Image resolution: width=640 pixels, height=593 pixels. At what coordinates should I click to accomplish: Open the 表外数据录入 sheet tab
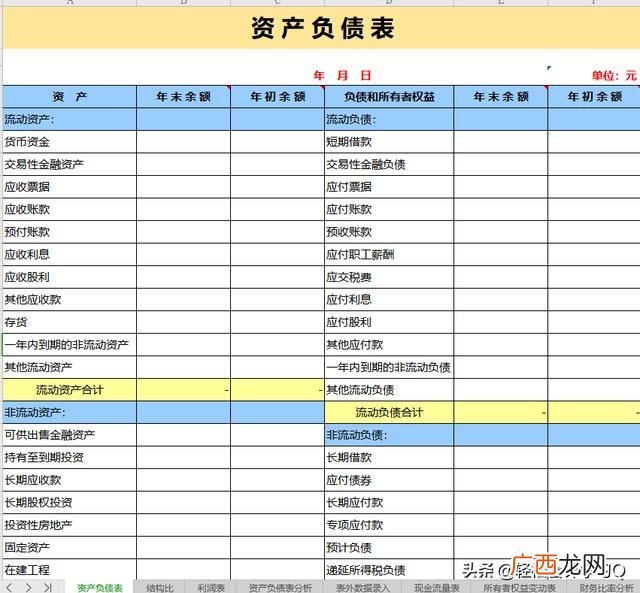pyautogui.click(x=362, y=588)
